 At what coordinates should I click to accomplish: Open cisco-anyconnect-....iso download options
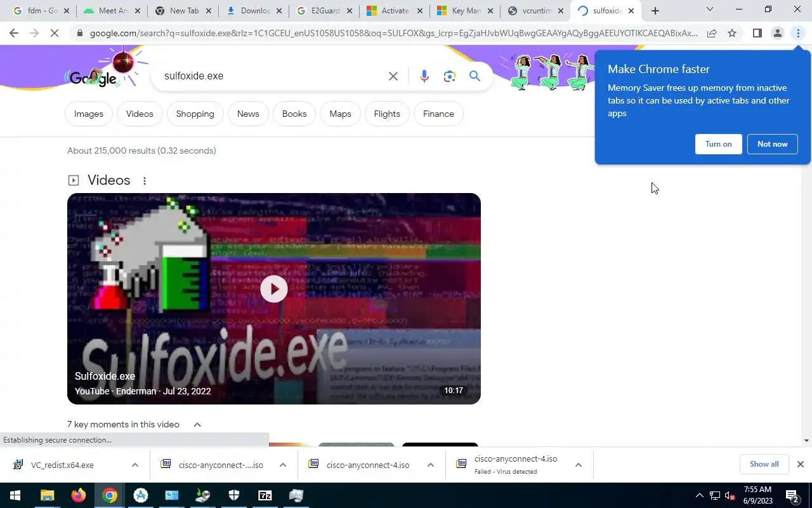pos(283,465)
